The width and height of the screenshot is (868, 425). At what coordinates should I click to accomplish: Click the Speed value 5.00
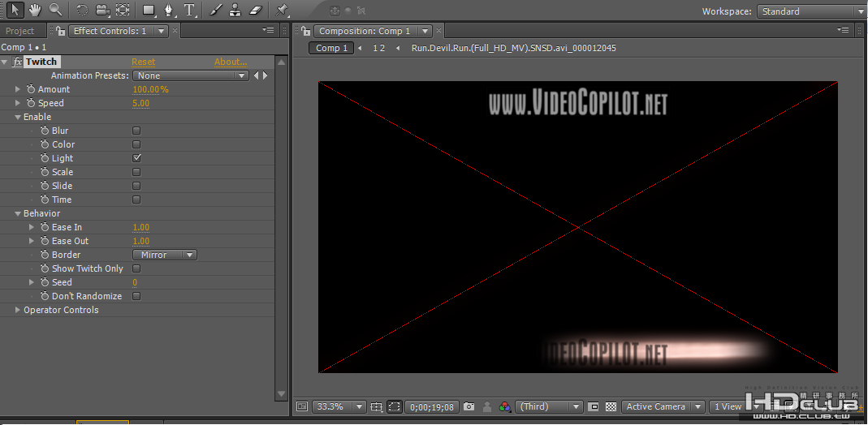140,103
